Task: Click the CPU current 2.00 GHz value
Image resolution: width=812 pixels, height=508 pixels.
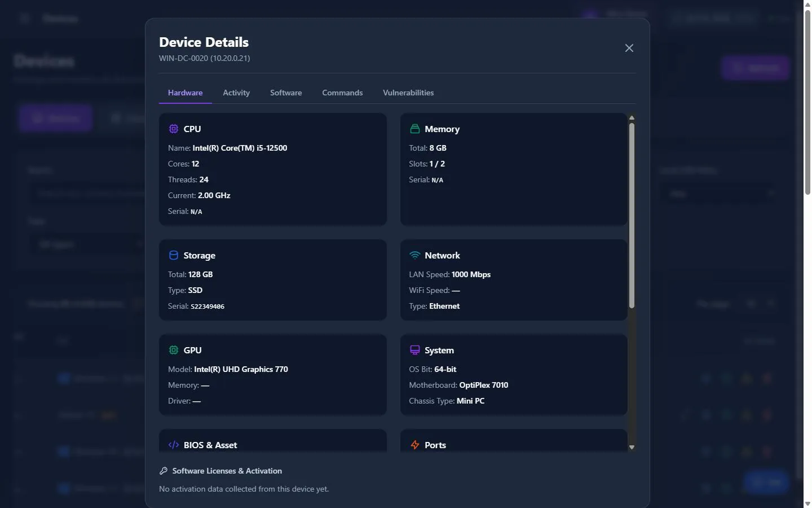Action: point(214,195)
